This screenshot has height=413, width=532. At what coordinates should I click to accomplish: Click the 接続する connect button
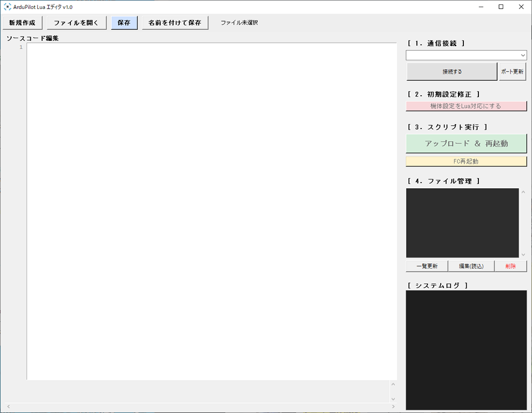pos(452,71)
